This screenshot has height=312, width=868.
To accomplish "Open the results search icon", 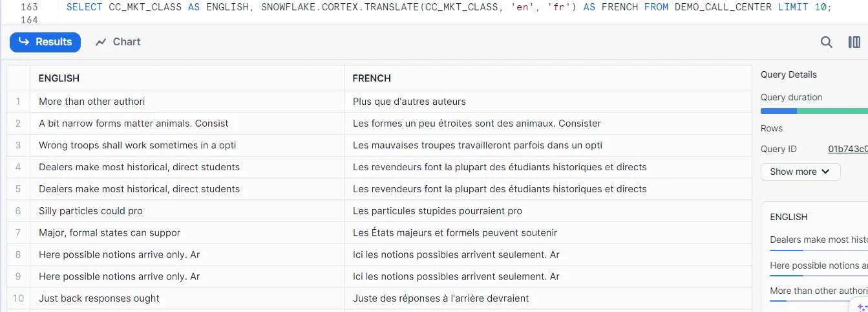I will click(x=826, y=42).
